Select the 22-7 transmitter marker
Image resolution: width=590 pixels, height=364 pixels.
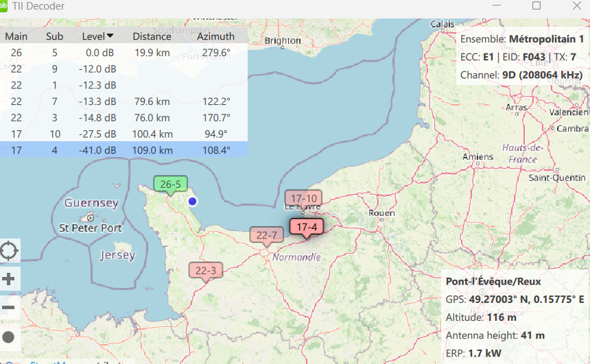click(267, 236)
